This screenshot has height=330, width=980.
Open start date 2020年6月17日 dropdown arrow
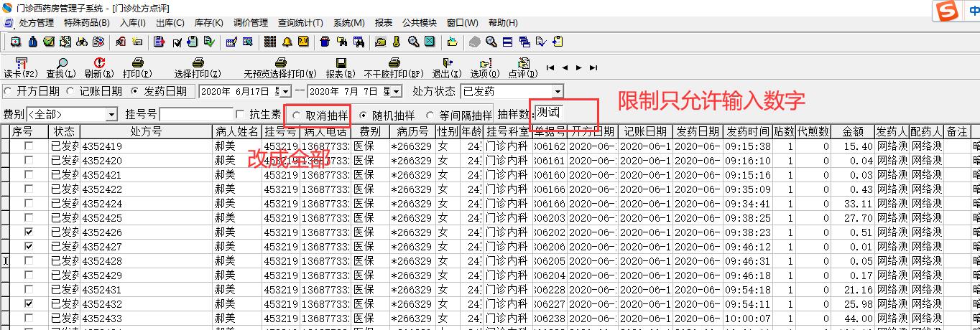(286, 92)
